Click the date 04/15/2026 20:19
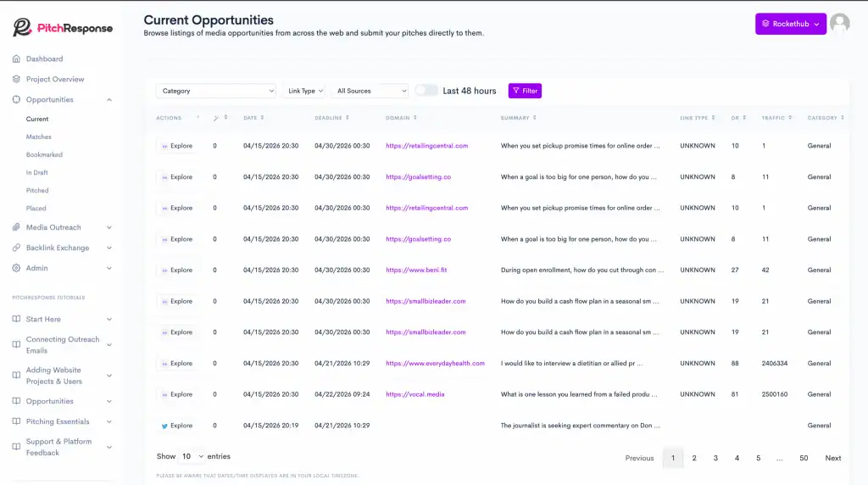The image size is (868, 485). pos(270,426)
